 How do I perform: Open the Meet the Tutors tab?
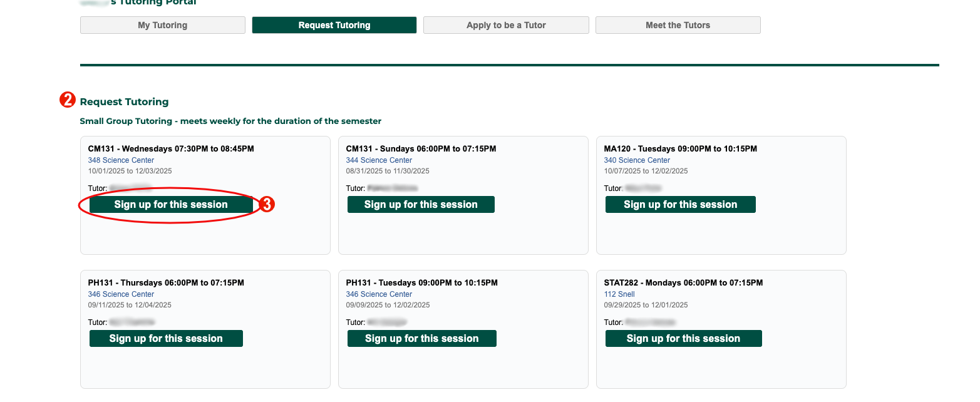[x=678, y=25]
